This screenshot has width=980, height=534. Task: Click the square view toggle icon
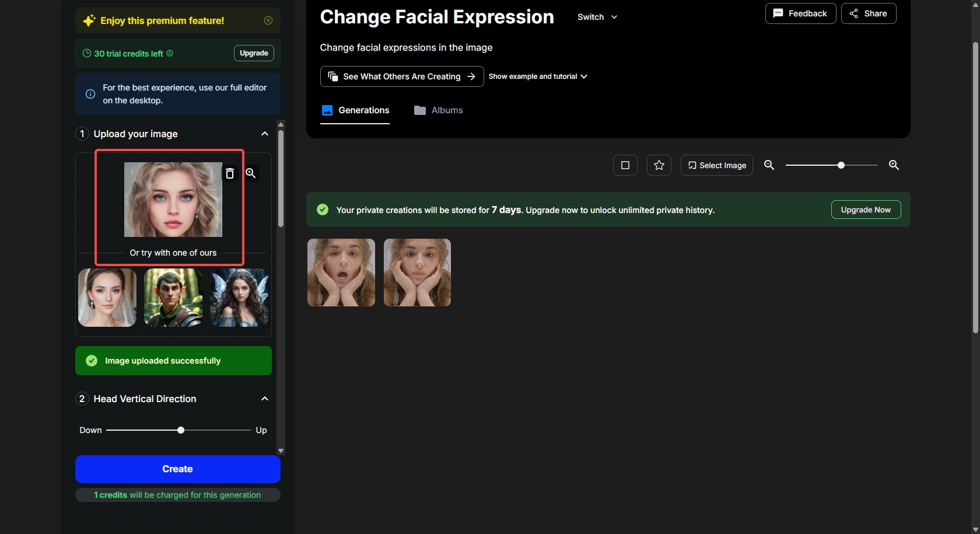(x=625, y=165)
